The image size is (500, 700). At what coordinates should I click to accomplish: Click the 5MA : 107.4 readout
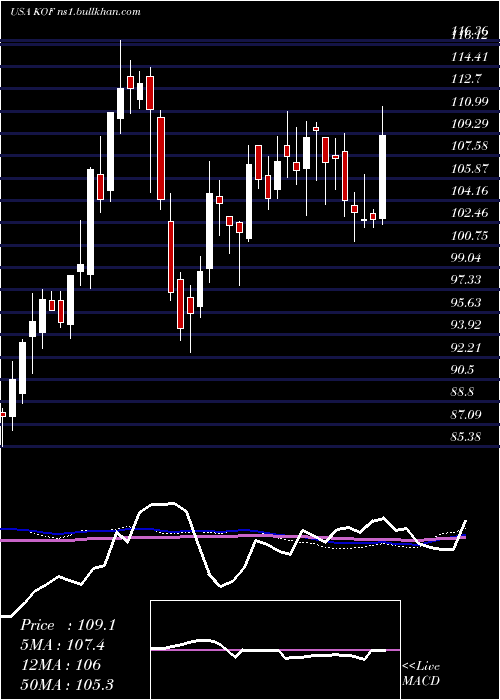tap(63, 645)
